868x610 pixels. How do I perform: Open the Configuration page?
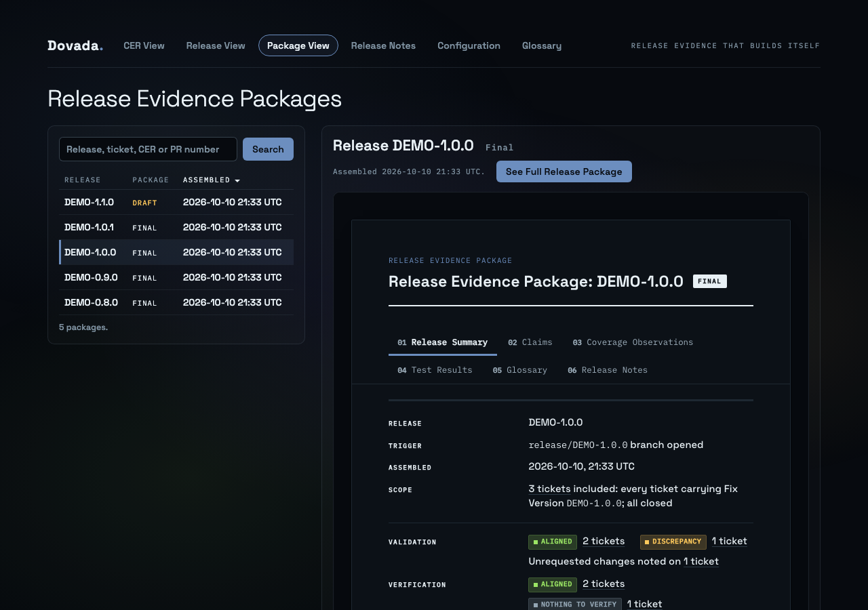pos(469,45)
